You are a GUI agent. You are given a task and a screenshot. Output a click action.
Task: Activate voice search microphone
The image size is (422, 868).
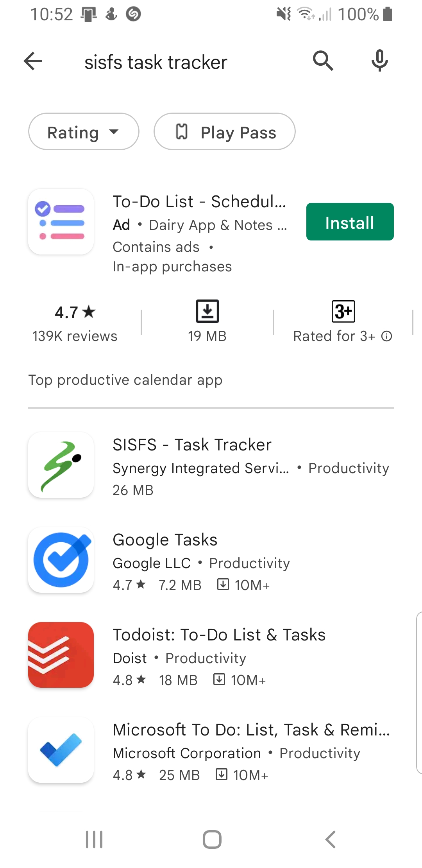[379, 61]
